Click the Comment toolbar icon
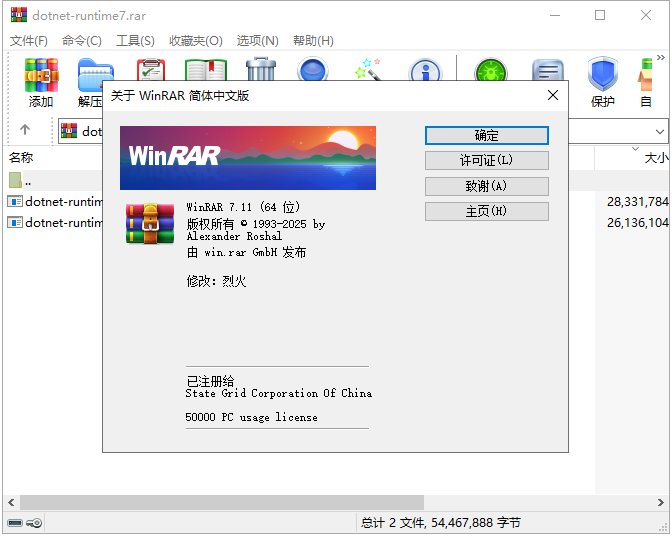This screenshot has width=672, height=536. click(x=548, y=70)
